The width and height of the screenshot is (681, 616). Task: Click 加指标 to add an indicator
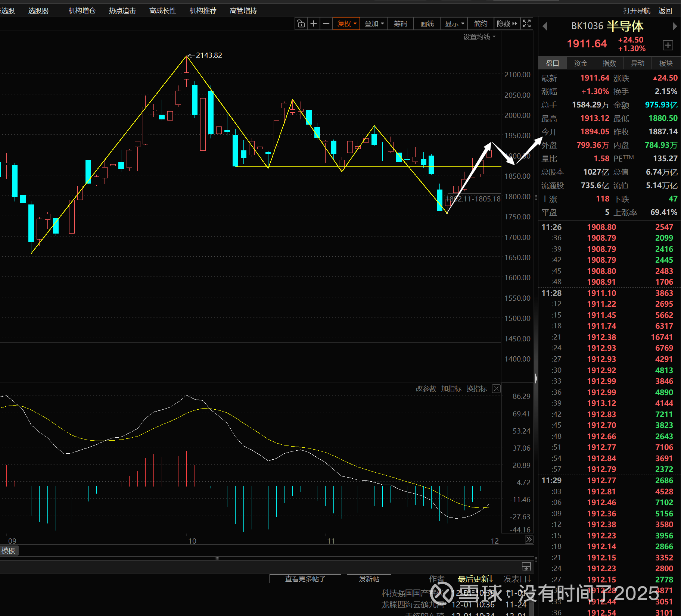pos(451,389)
